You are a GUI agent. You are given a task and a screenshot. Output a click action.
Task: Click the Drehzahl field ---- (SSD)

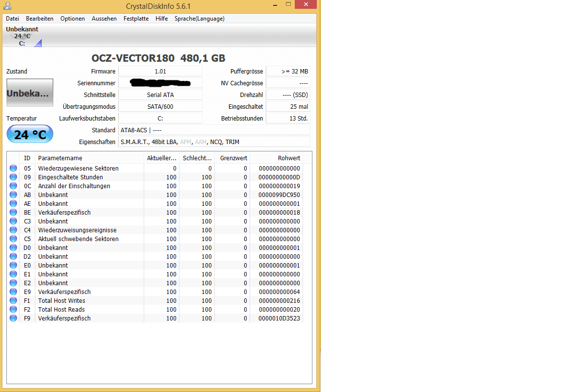tap(288, 95)
